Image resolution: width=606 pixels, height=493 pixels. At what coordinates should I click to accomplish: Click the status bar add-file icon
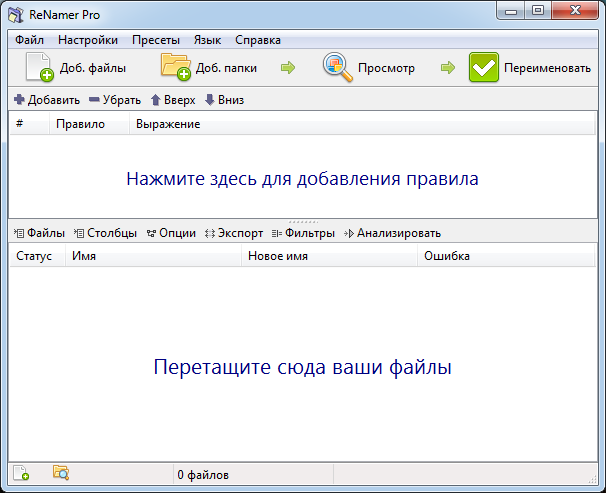(21, 473)
